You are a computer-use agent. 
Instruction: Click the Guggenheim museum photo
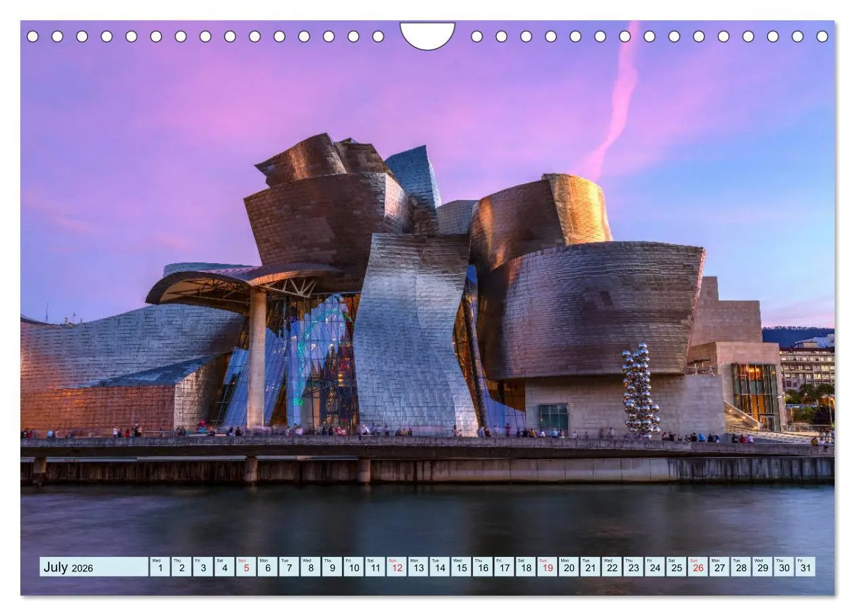tap(427, 308)
